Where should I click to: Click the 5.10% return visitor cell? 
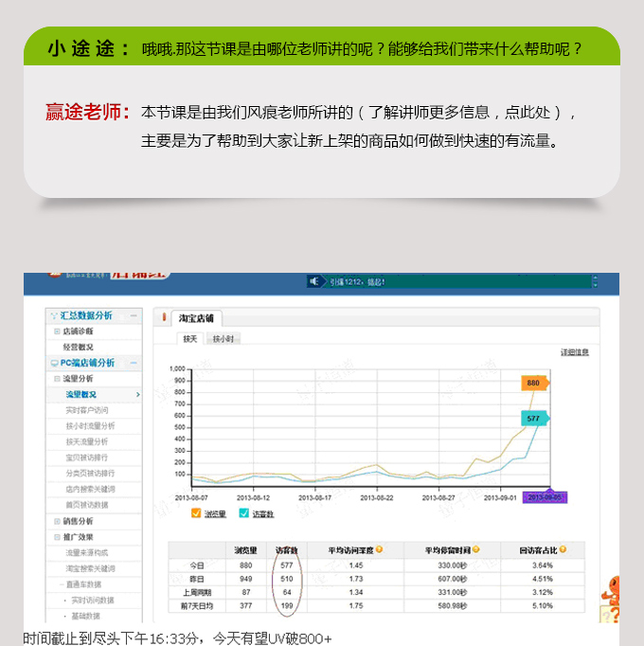point(543,606)
